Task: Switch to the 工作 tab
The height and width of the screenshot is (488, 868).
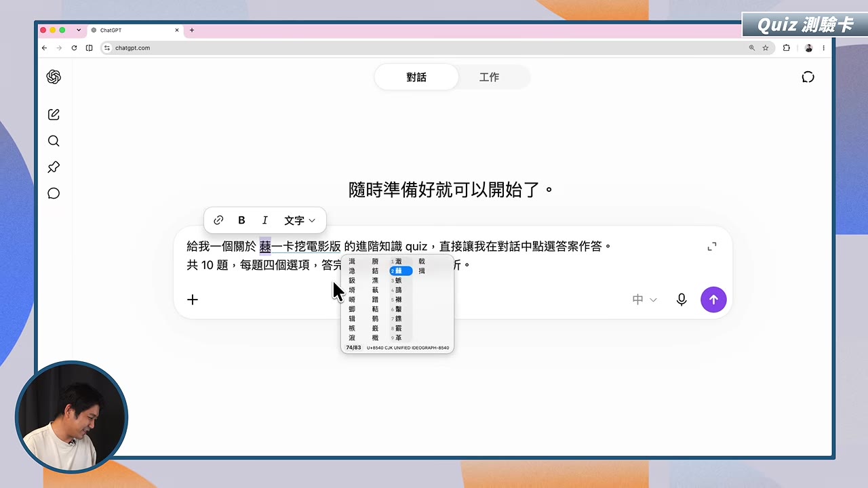Action: (x=489, y=77)
